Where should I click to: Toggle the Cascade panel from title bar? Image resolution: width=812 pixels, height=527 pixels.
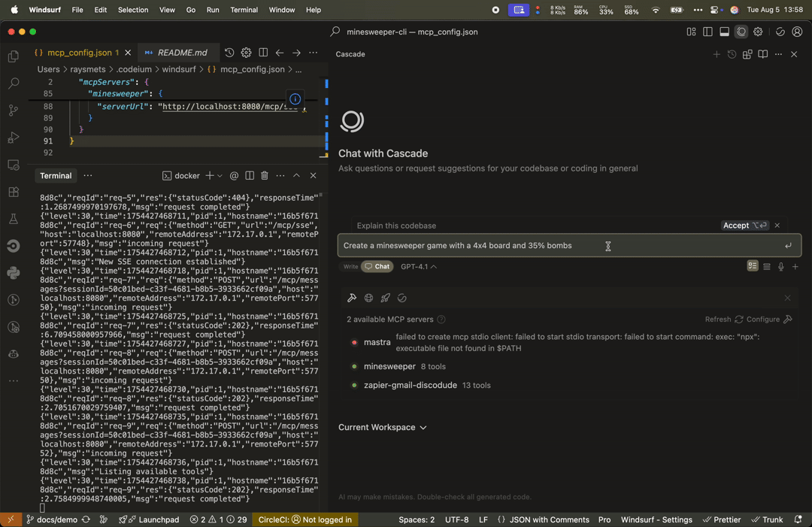(x=741, y=32)
